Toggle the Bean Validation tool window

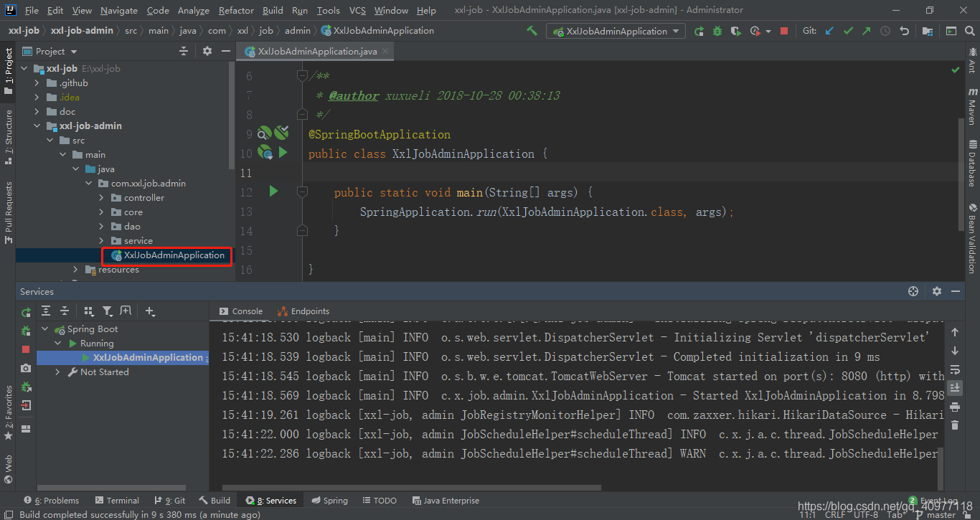coord(972,238)
